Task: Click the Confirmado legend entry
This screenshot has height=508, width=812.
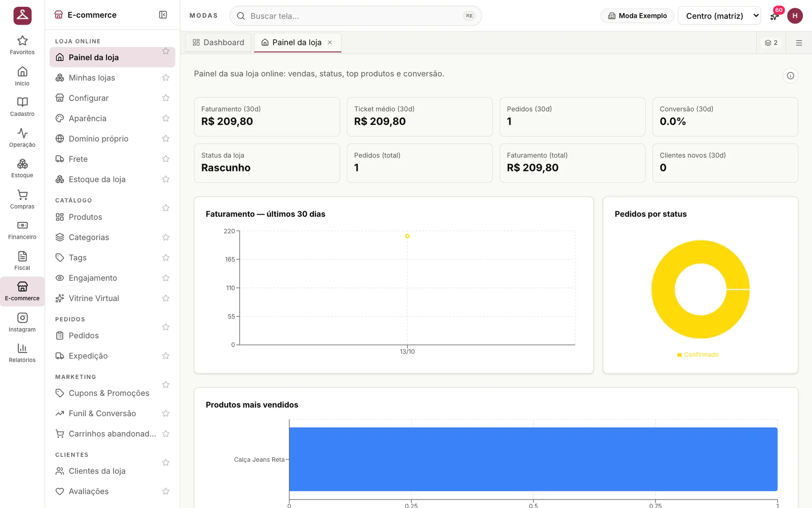Action: 698,354
